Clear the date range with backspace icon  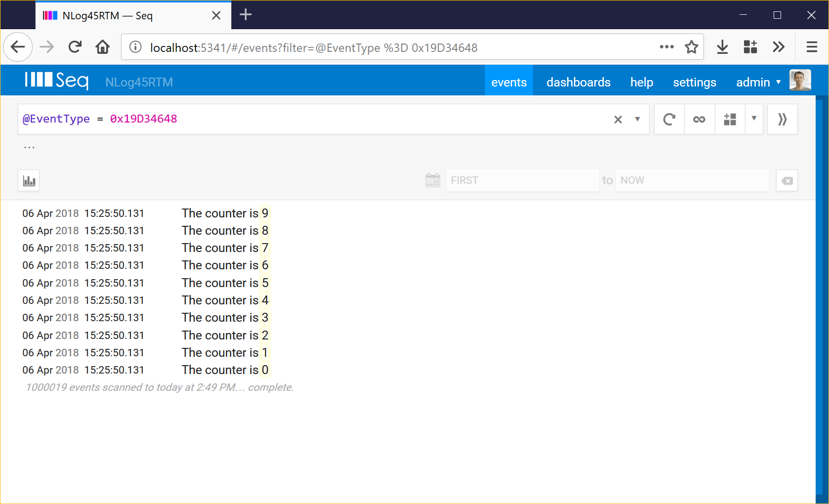787,180
